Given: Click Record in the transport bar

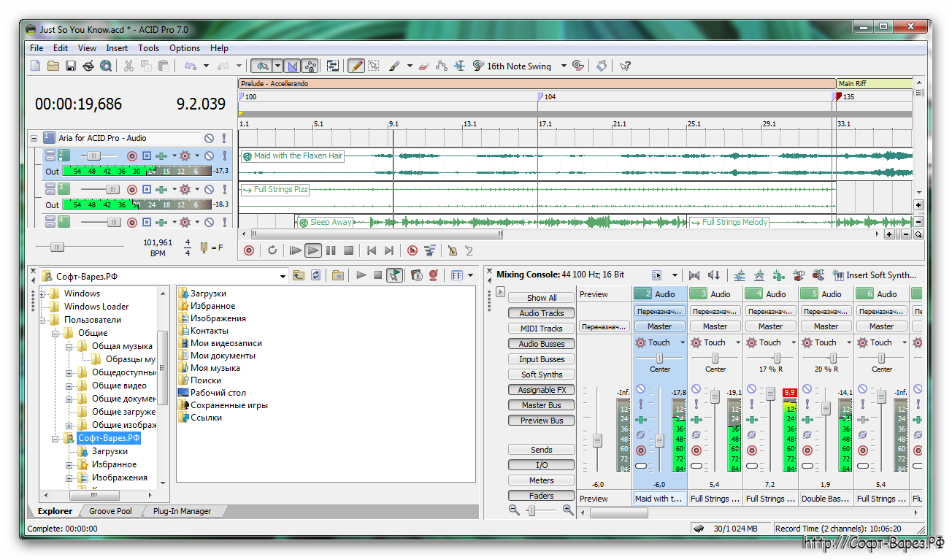Looking at the screenshot, I should click(249, 250).
